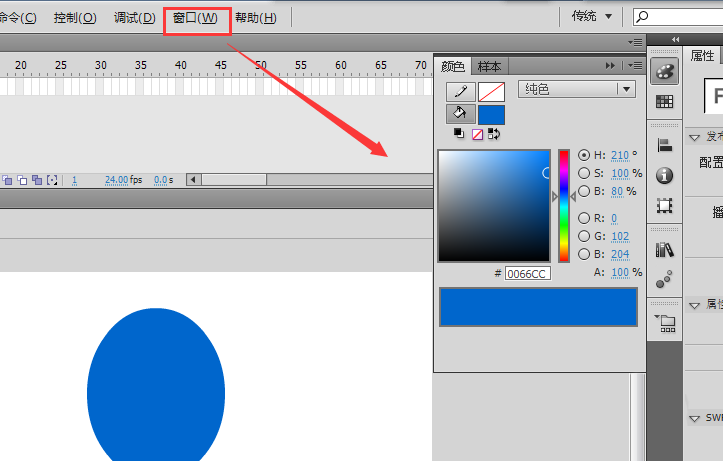Click the large blue color preview bar
This screenshot has height=461, width=723.
pos(538,307)
